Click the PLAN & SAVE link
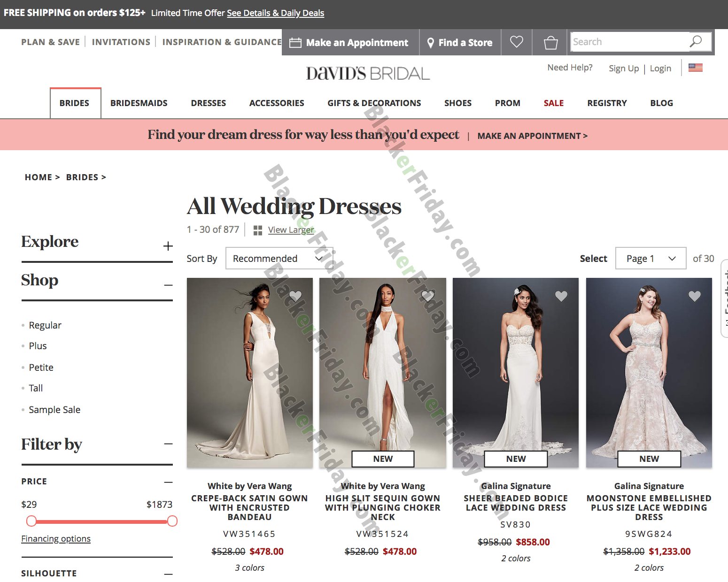The width and height of the screenshot is (728, 582). tap(50, 42)
